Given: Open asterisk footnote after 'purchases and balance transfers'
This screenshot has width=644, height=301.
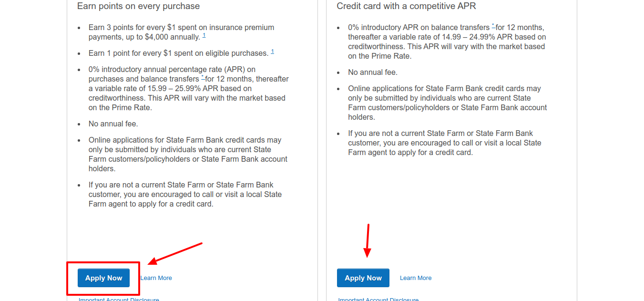Looking at the screenshot, I should click(203, 77).
